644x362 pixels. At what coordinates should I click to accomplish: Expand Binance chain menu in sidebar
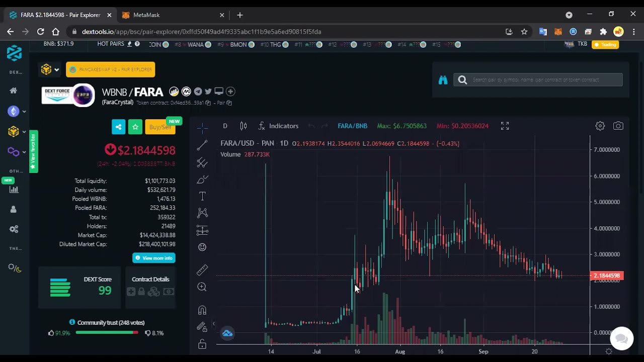[16, 132]
